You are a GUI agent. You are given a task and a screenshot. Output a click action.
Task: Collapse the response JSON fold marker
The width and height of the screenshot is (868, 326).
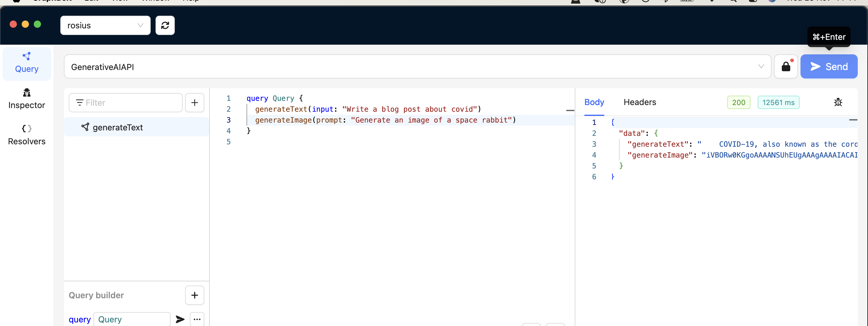click(x=853, y=120)
